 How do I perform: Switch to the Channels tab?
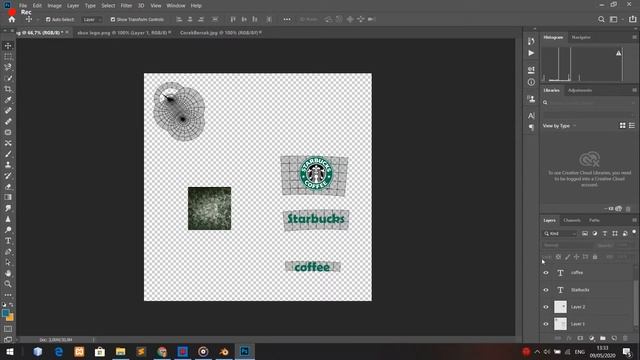571,220
